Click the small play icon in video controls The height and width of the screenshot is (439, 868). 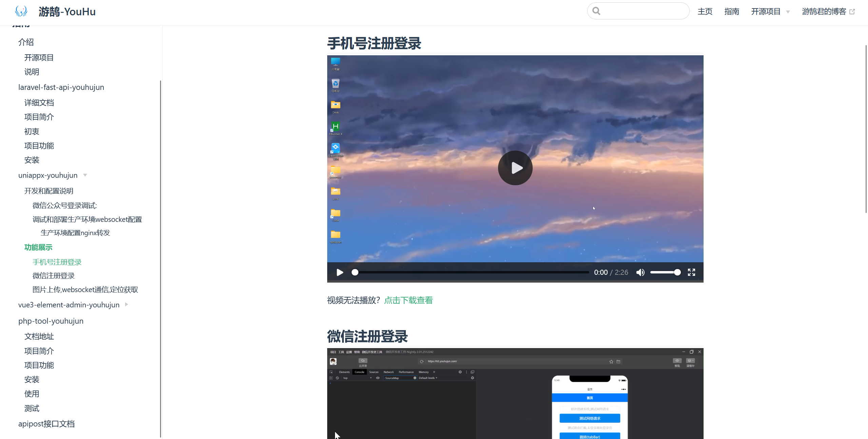click(x=339, y=272)
